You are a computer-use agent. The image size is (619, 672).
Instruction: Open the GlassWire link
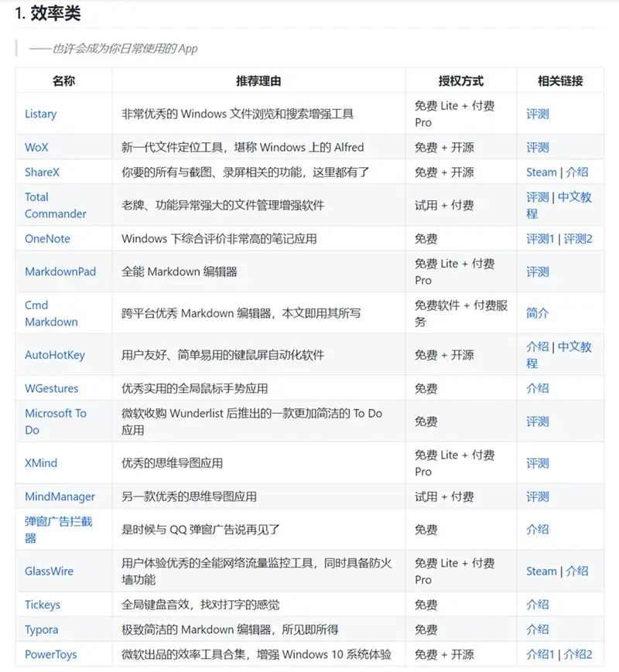(x=49, y=571)
